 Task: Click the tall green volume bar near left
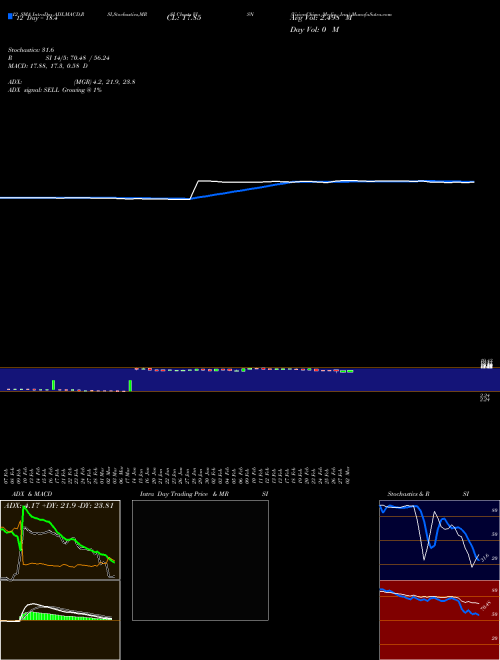click(53, 385)
